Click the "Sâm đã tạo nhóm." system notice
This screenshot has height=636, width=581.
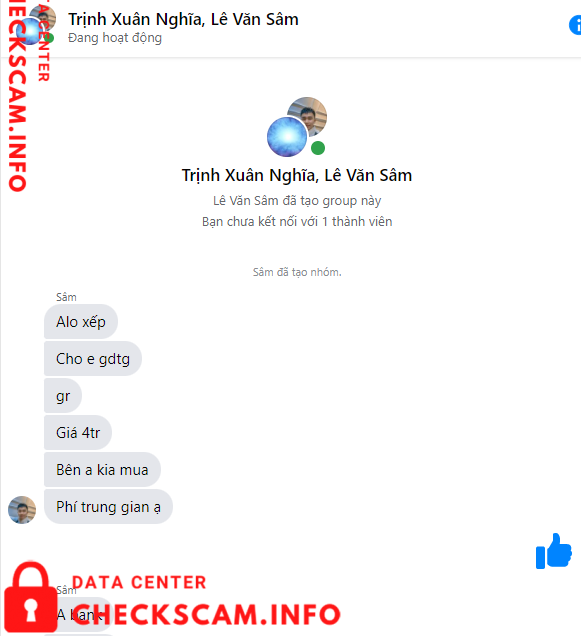(x=297, y=272)
